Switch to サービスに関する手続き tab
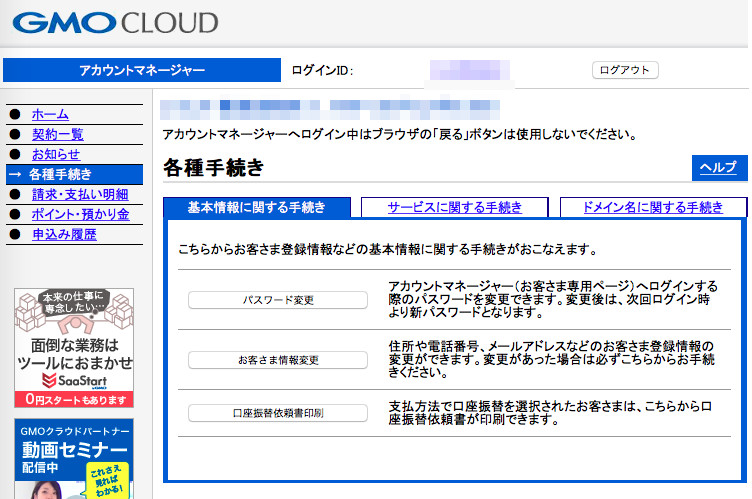The width and height of the screenshot is (752, 499). coord(455,207)
